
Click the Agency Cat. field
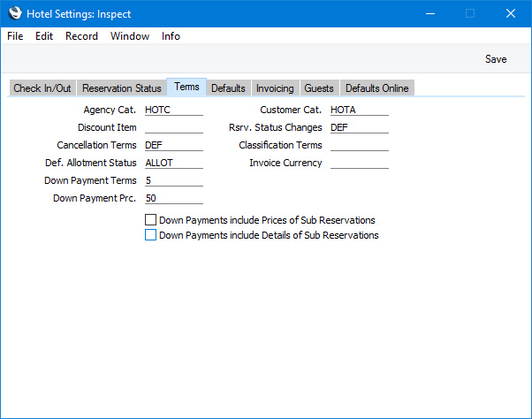click(x=173, y=110)
